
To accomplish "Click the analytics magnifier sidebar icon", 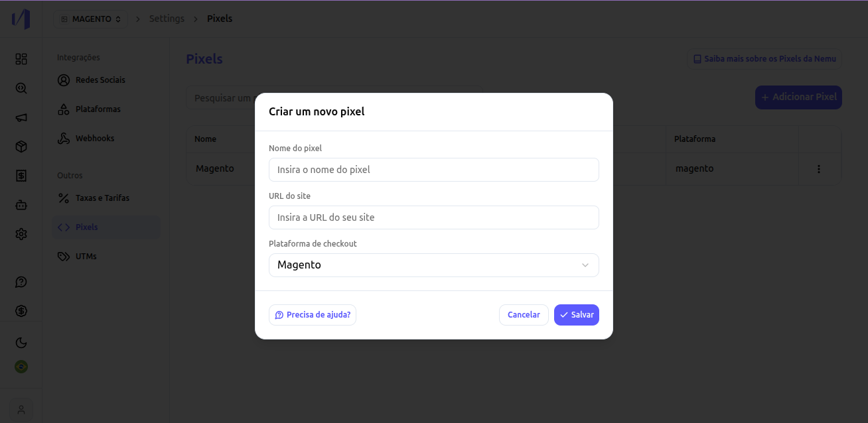I will click(x=21, y=88).
